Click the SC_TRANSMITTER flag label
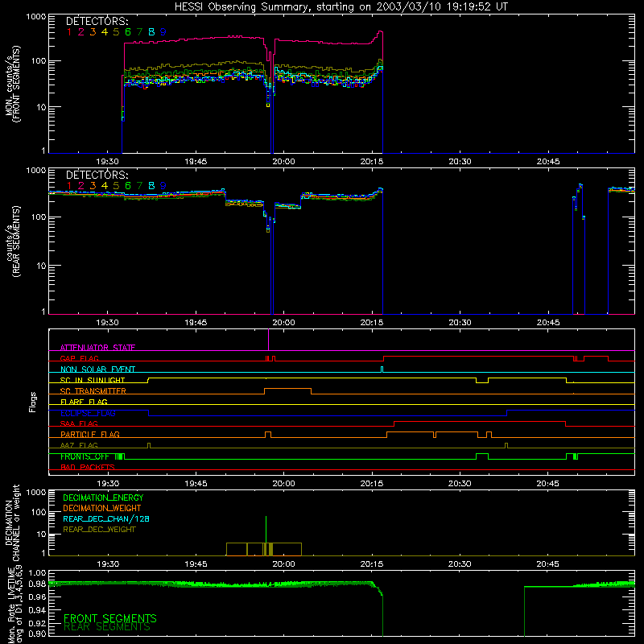Viewport: 644px width, 644px height. (x=93, y=391)
